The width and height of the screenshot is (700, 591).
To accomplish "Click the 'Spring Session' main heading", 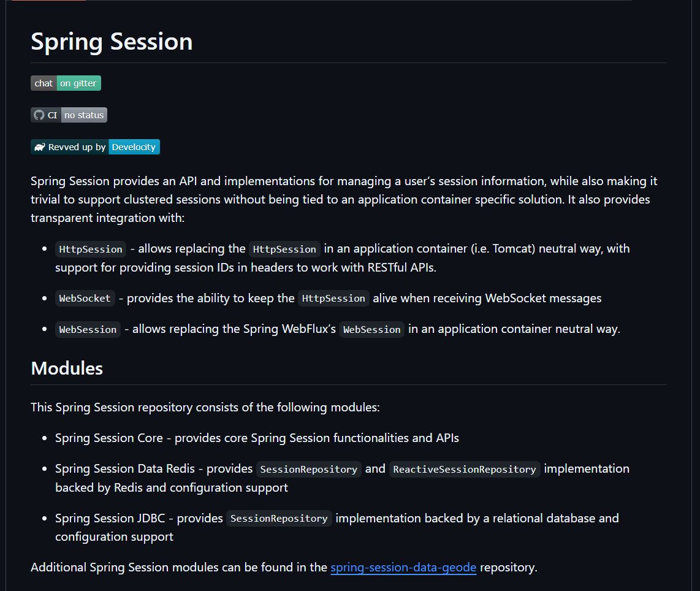I will (x=112, y=42).
